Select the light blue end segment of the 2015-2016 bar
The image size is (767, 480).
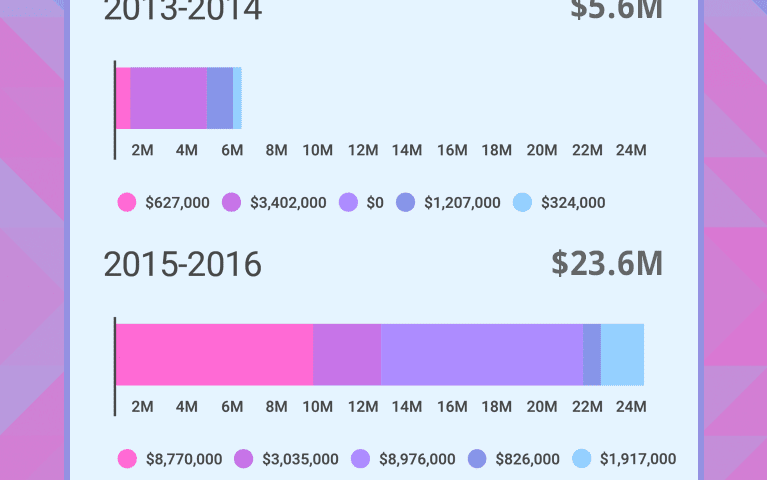(622, 355)
